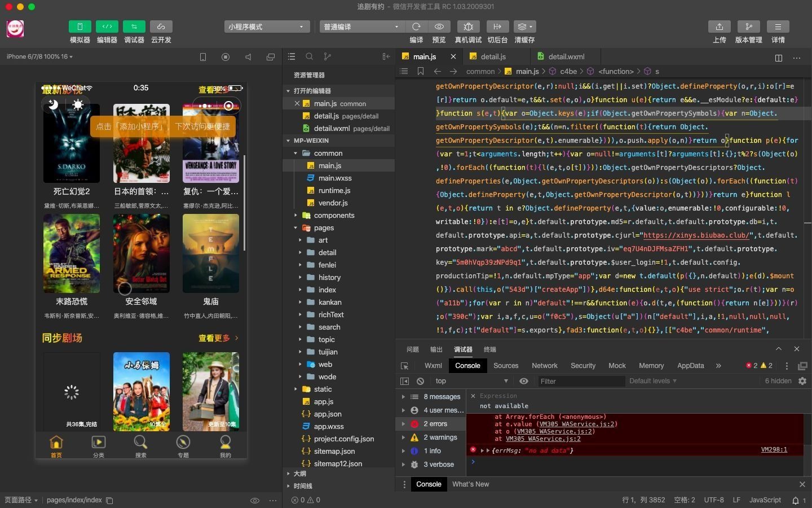Viewport: 812px width, 508px height.
Task: Toggle the simulator panel button (模拟器)
Action: click(80, 27)
